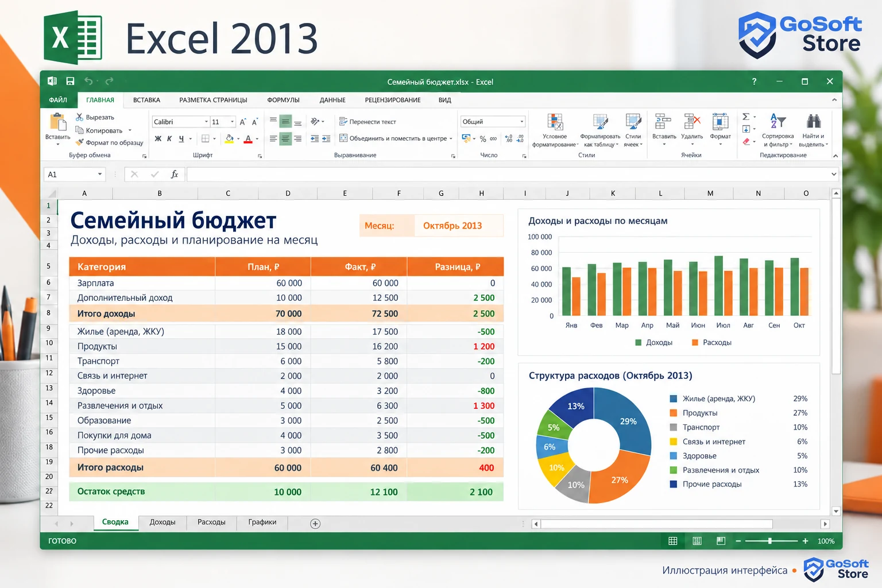Click the Вырезать scissors icon
Screen dimensions: 882x588
click(79, 117)
